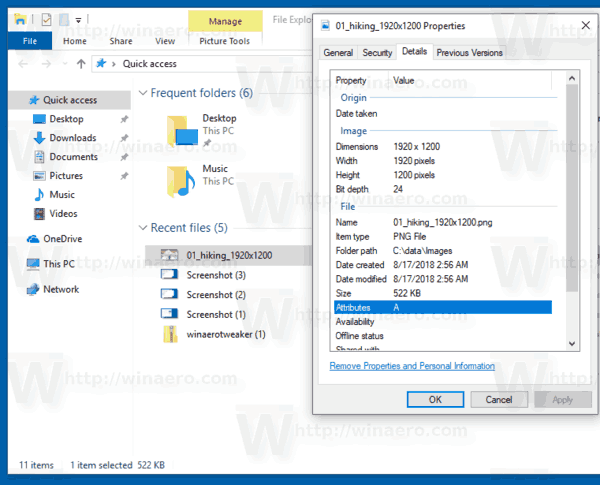Open the recent locations dropdown arrow
This screenshot has height=485, width=600.
(65, 64)
